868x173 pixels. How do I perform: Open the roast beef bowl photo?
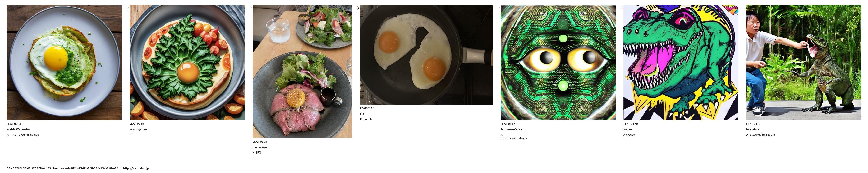[302, 71]
